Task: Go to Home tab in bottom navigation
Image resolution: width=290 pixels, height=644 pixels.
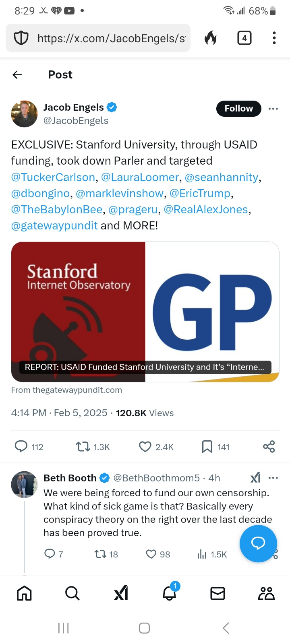Action: coord(24,593)
